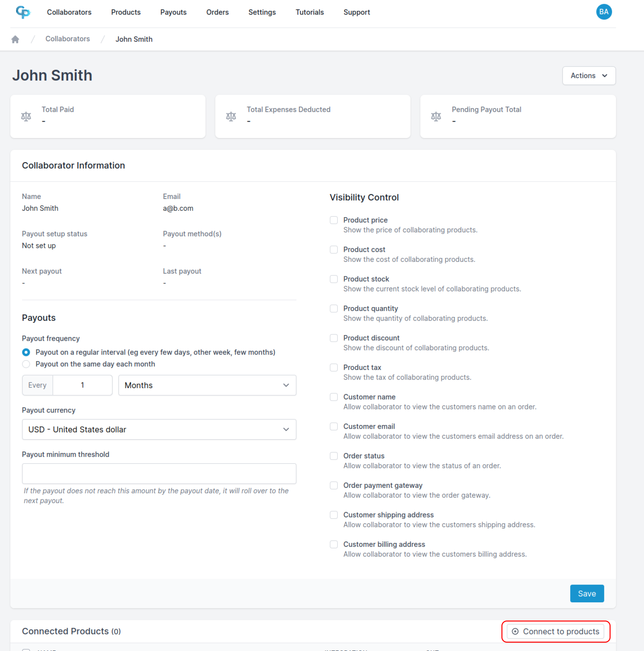The width and height of the screenshot is (644, 651).
Task: Click the BA avatar in the top right
Action: pos(604,12)
